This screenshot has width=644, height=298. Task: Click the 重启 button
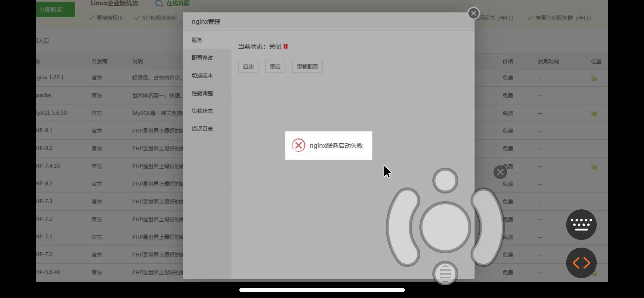[x=275, y=66]
